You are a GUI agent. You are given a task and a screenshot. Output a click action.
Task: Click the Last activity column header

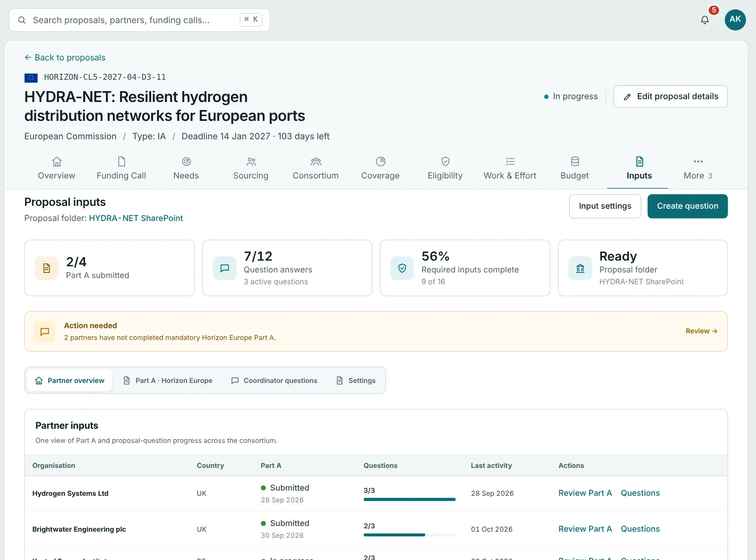[491, 466]
